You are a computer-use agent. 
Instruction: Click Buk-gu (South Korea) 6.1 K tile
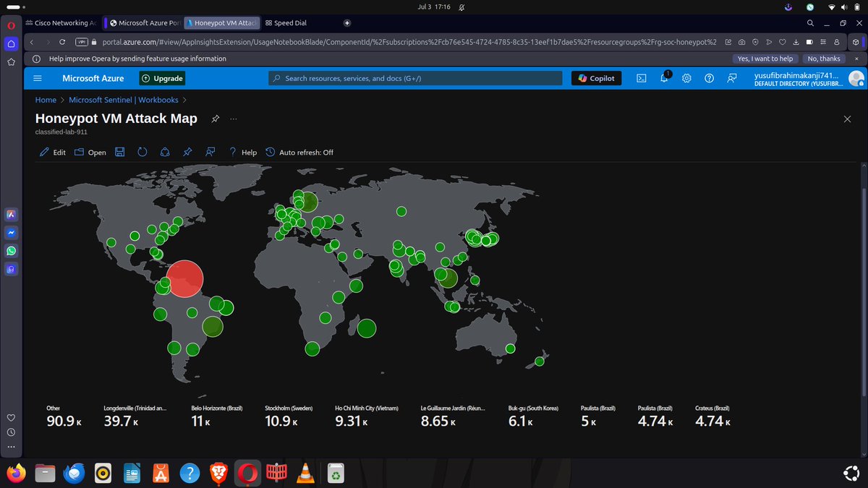click(533, 416)
